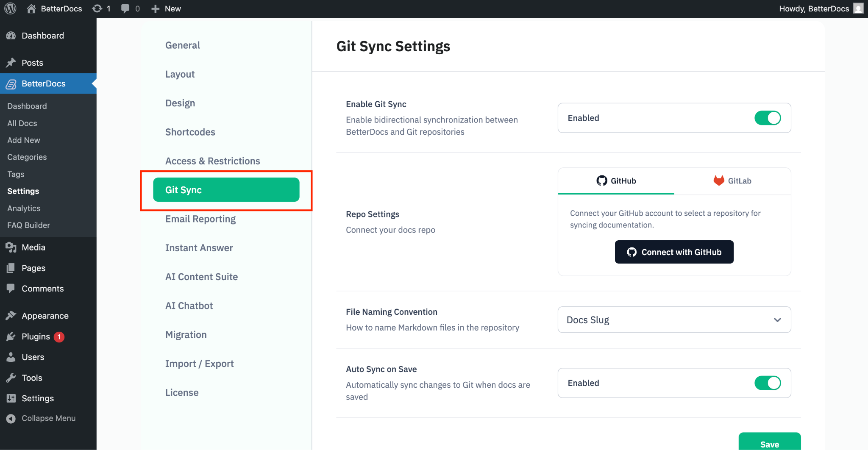Click the Tools wrench icon

[x=11, y=378]
